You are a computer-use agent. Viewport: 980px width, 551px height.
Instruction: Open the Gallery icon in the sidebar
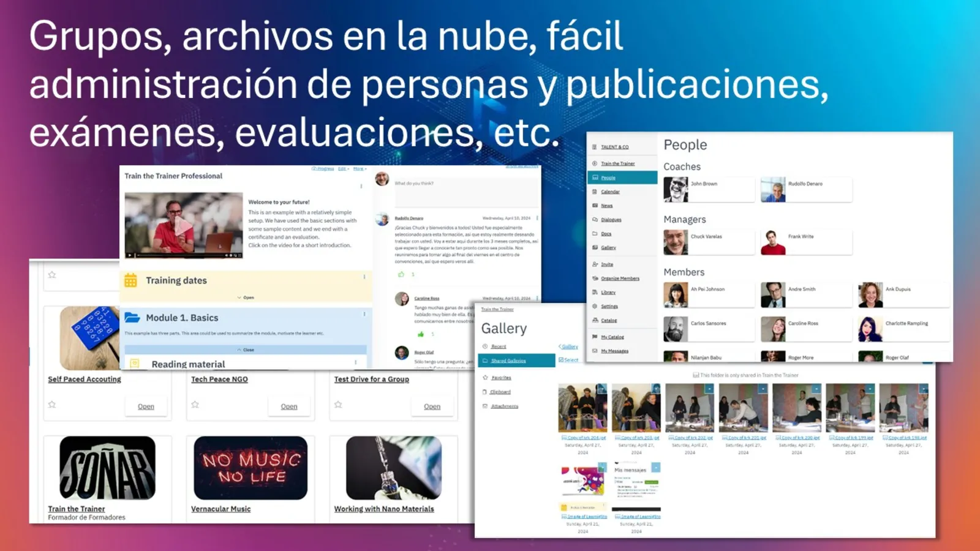[x=595, y=247]
